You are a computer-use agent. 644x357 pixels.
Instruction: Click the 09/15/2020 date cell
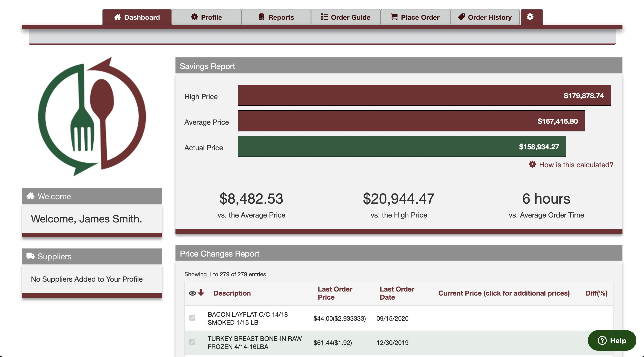392,318
